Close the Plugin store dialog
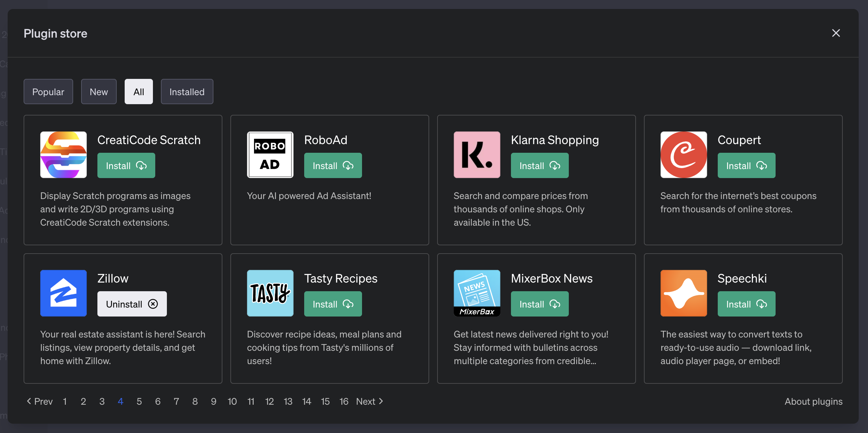Image resolution: width=868 pixels, height=433 pixels. coord(836,33)
